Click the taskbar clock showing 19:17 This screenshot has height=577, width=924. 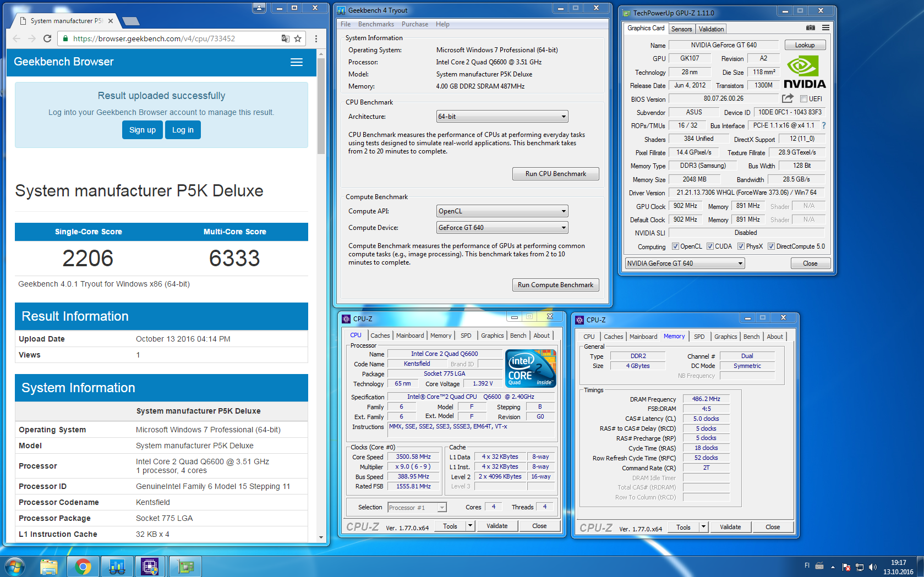click(x=898, y=567)
